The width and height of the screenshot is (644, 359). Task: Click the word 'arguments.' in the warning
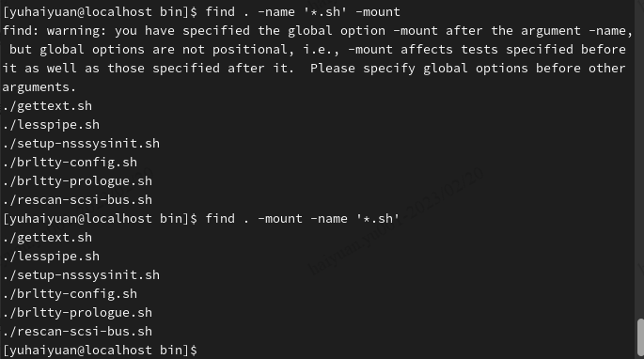pos(39,87)
